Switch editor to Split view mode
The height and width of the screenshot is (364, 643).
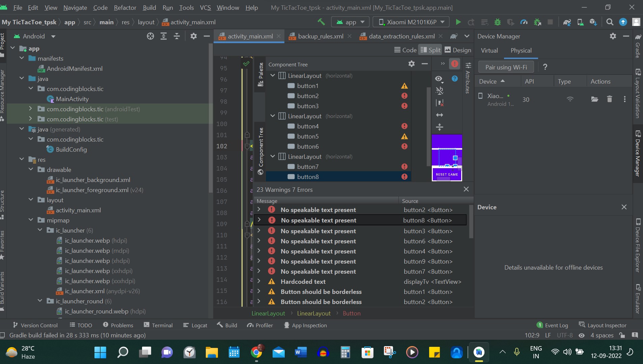coord(430,50)
